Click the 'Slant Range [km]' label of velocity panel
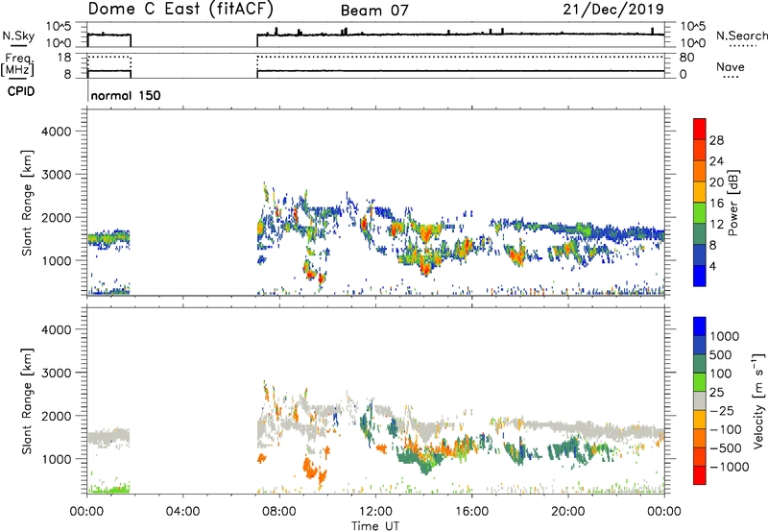Screen dimensions: 768x532 point(27,401)
